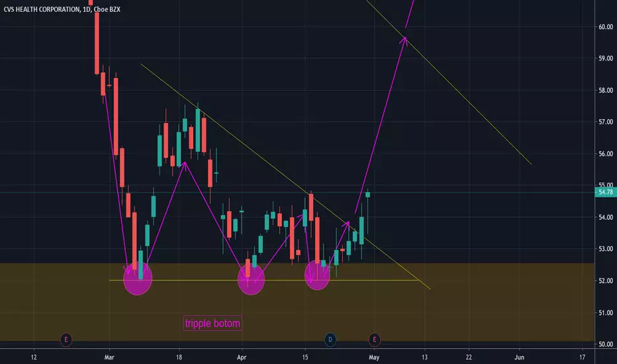Click the dividend marker D near April
Screen dimensions: 617x364
click(x=330, y=340)
